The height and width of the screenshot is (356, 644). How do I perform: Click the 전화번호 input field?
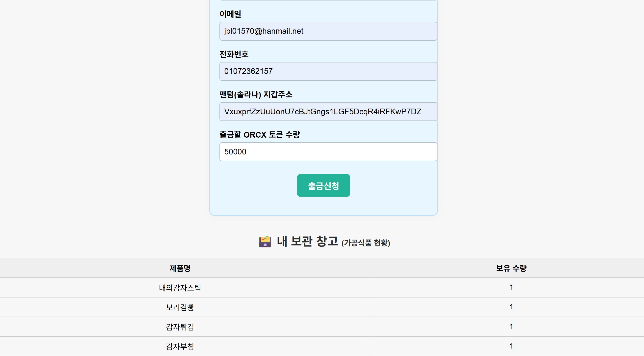point(328,71)
